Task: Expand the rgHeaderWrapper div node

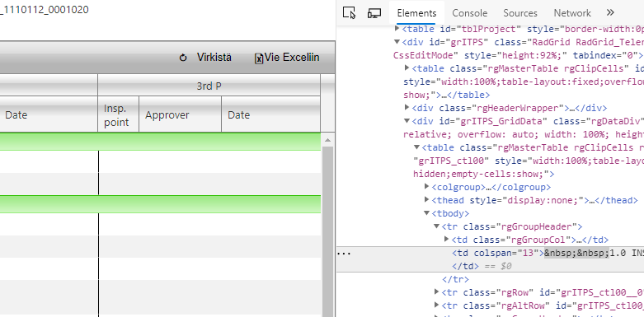Action: [x=407, y=107]
